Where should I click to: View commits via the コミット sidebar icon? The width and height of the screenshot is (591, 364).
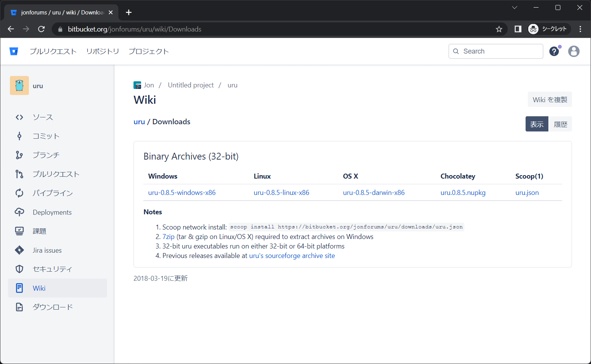(x=46, y=136)
